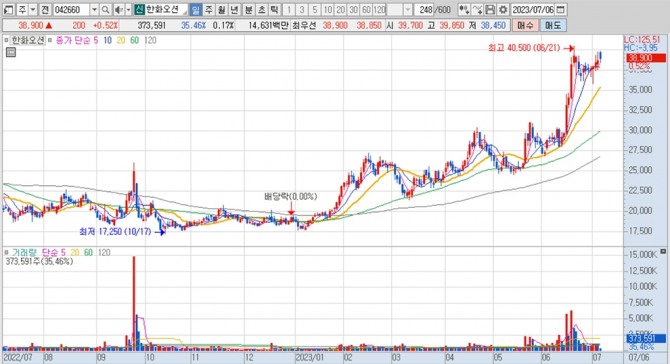The height and width of the screenshot is (364, 670).
Task: Switch to the 월 monthly chart period
Action: (x=221, y=9)
